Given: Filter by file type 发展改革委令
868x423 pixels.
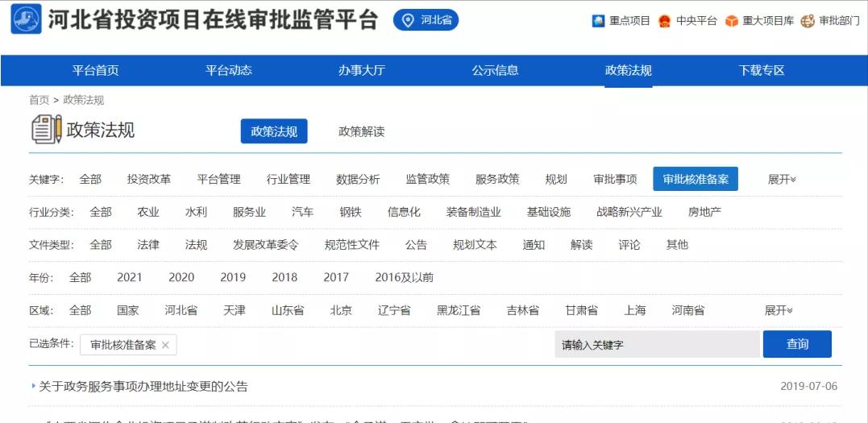Looking at the screenshot, I should [x=266, y=245].
